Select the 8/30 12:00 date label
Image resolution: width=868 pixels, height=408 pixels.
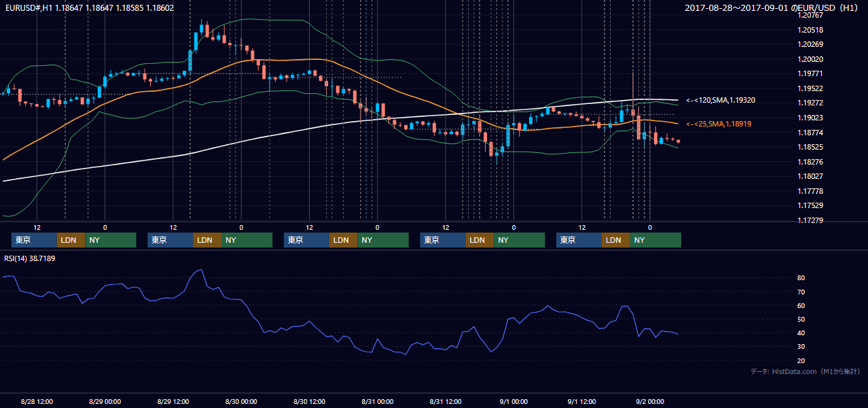click(309, 402)
